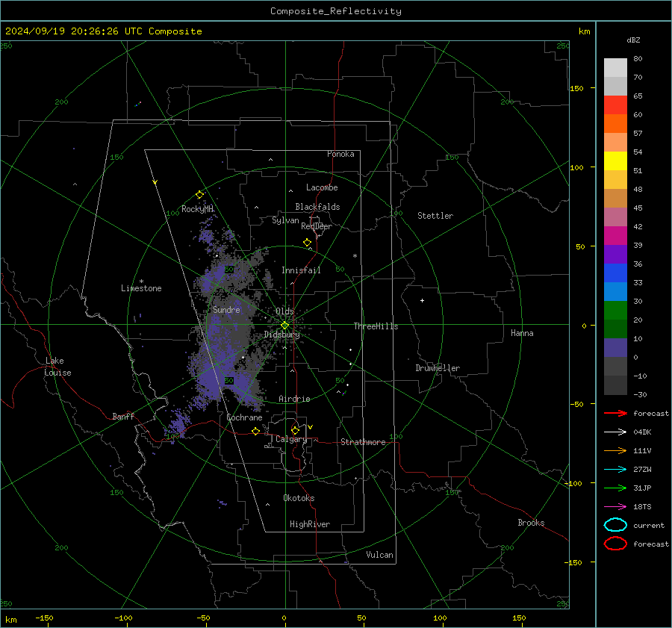Select the magenta 18TS arrow icon
The width and height of the screenshot is (672, 628).
[x=615, y=507]
